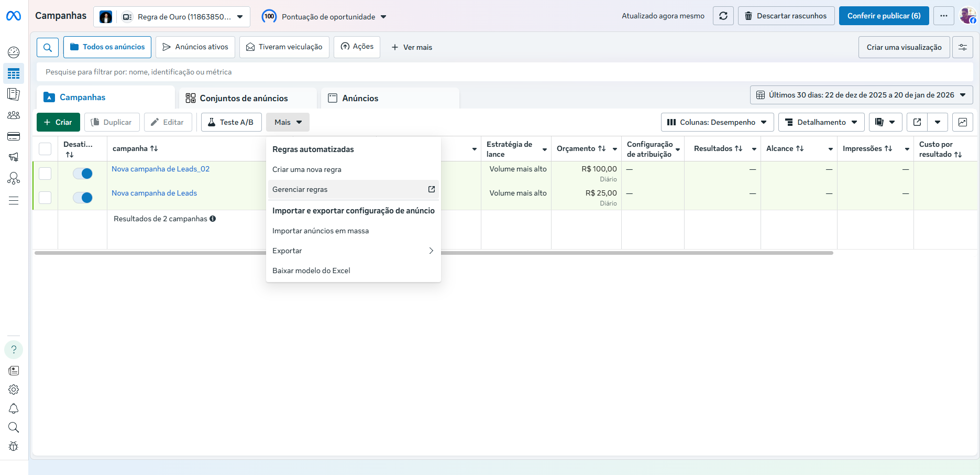Image resolution: width=980 pixels, height=475 pixels.
Task: Open the view settings sliders icon
Action: (x=963, y=47)
